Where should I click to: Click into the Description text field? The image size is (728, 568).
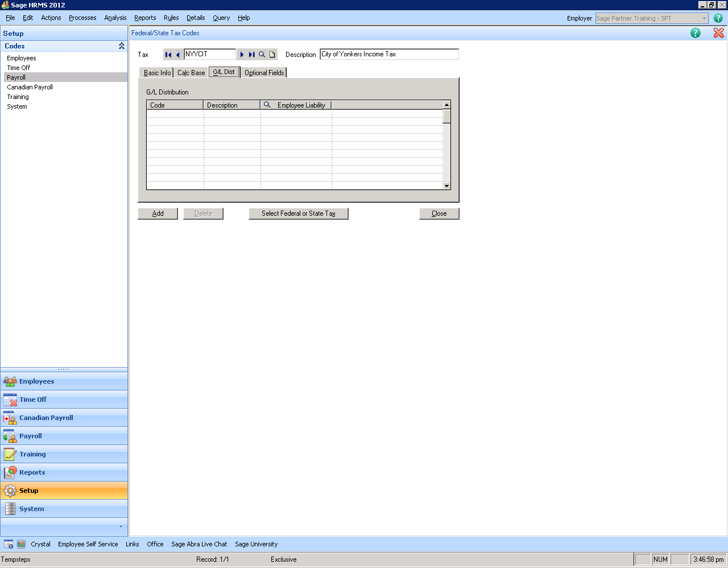click(x=388, y=55)
